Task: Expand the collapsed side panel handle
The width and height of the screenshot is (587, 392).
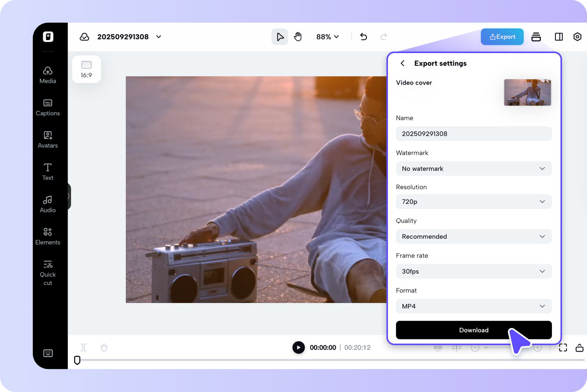Action: [x=69, y=196]
